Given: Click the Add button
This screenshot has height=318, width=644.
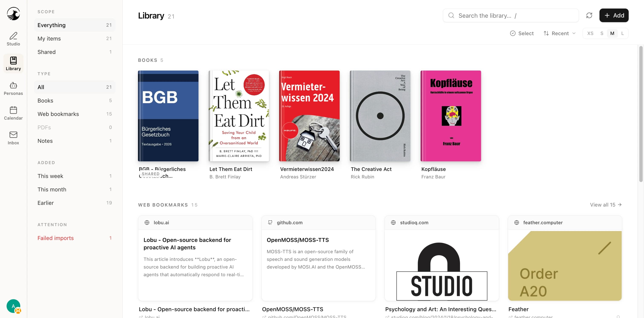Looking at the screenshot, I should click(614, 16).
